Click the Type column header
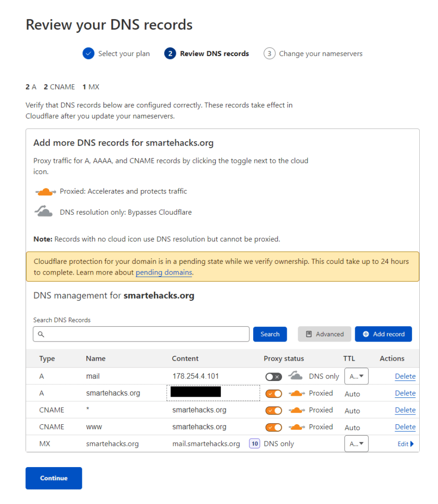This screenshot has height=504, width=438. (47, 358)
